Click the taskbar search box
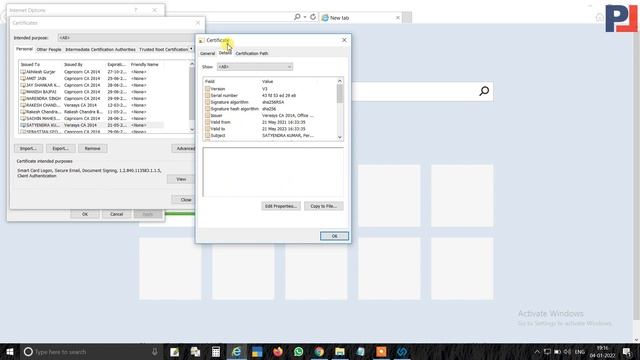This screenshot has width=640, height=360. coord(91,351)
